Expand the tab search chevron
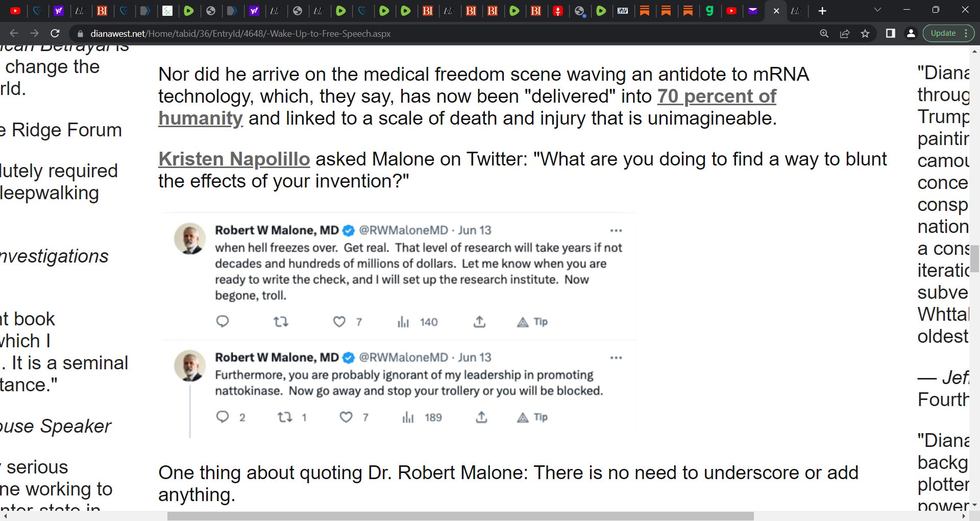Viewport: 980px width, 521px height. click(877, 10)
